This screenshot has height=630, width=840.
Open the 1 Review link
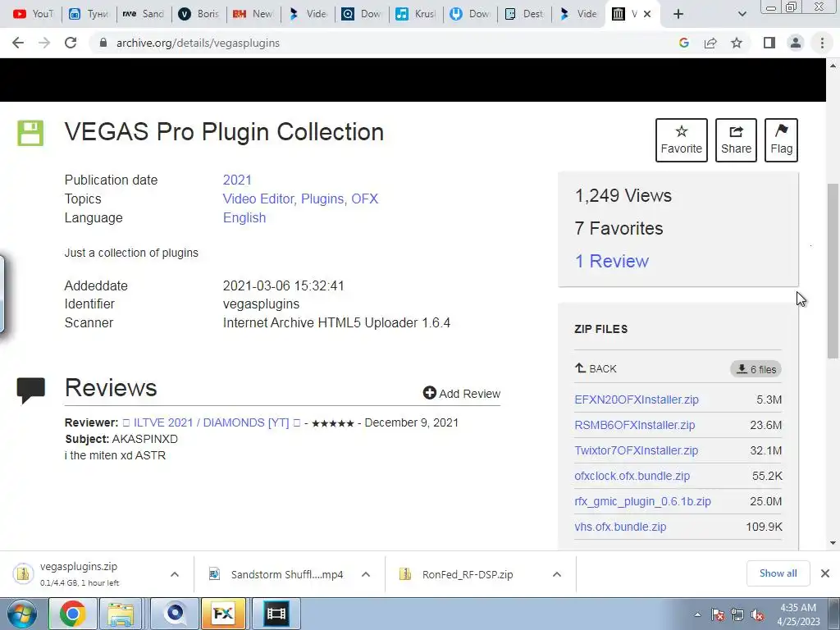coord(612,261)
